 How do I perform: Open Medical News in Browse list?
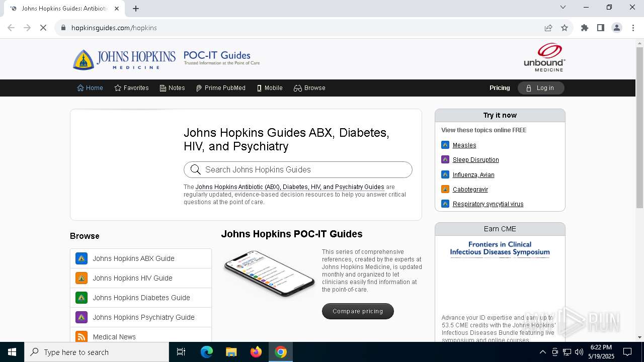click(x=141, y=335)
